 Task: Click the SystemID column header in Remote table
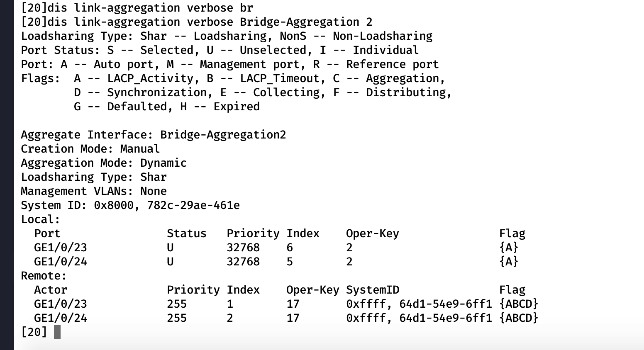372,290
